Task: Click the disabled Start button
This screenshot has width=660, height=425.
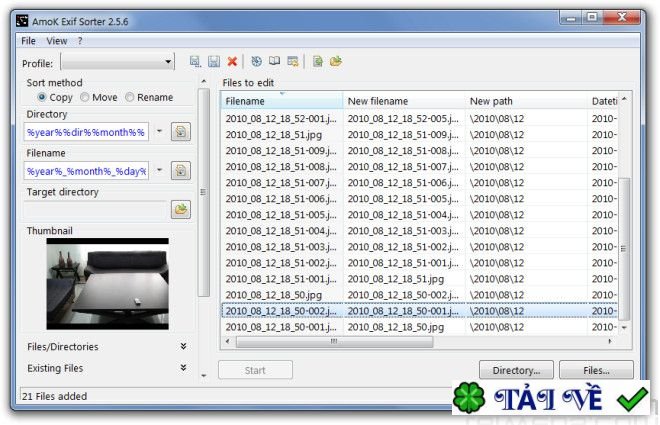Action: (255, 370)
